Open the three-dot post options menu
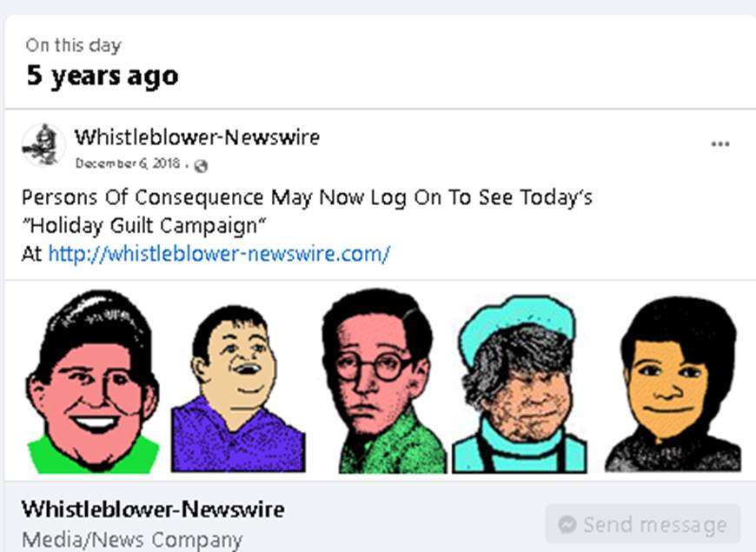The width and height of the screenshot is (756, 552). (x=720, y=143)
